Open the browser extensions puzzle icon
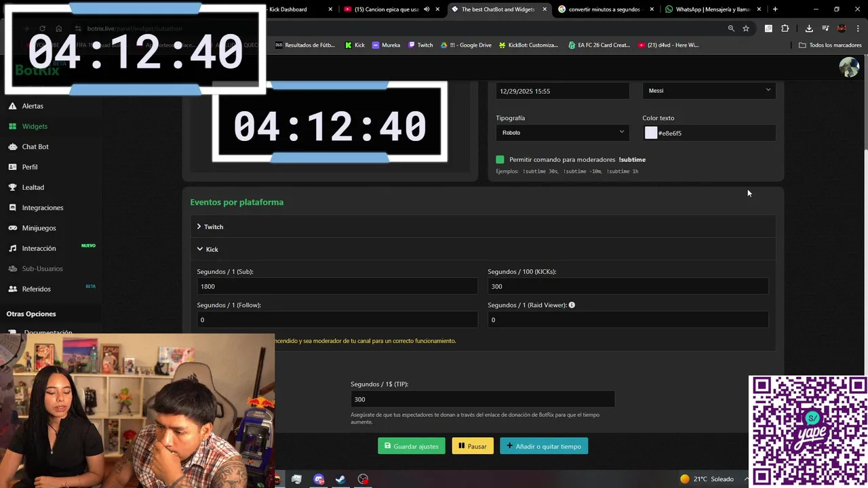 pyautogui.click(x=785, y=28)
